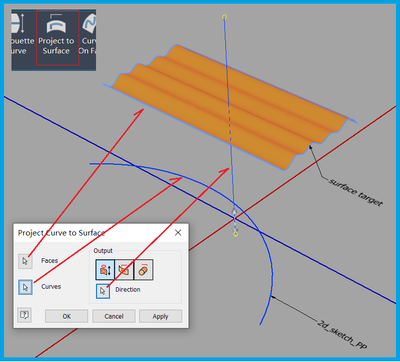Screen dimensions: 400x362
Task: Click the OK button
Action: click(x=67, y=316)
